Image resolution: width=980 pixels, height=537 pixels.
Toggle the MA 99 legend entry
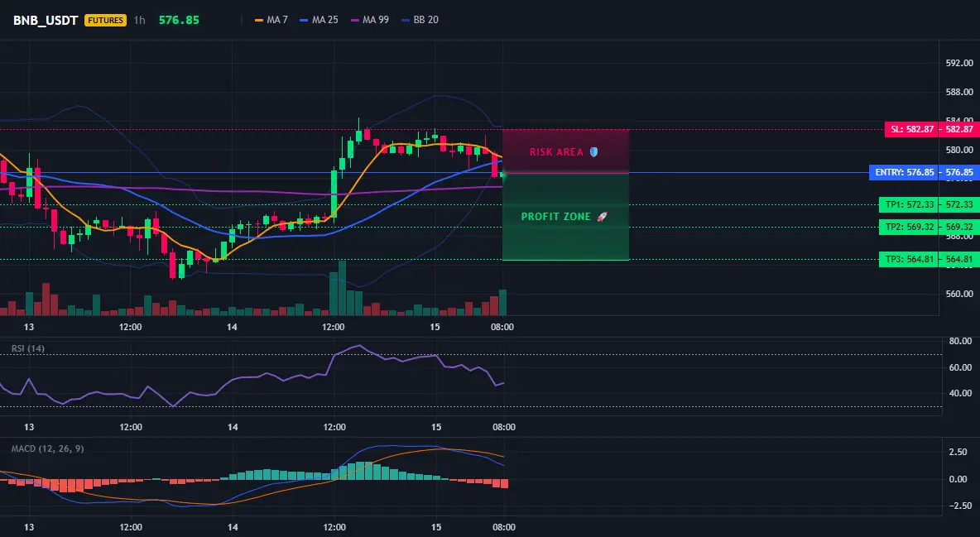coord(370,20)
